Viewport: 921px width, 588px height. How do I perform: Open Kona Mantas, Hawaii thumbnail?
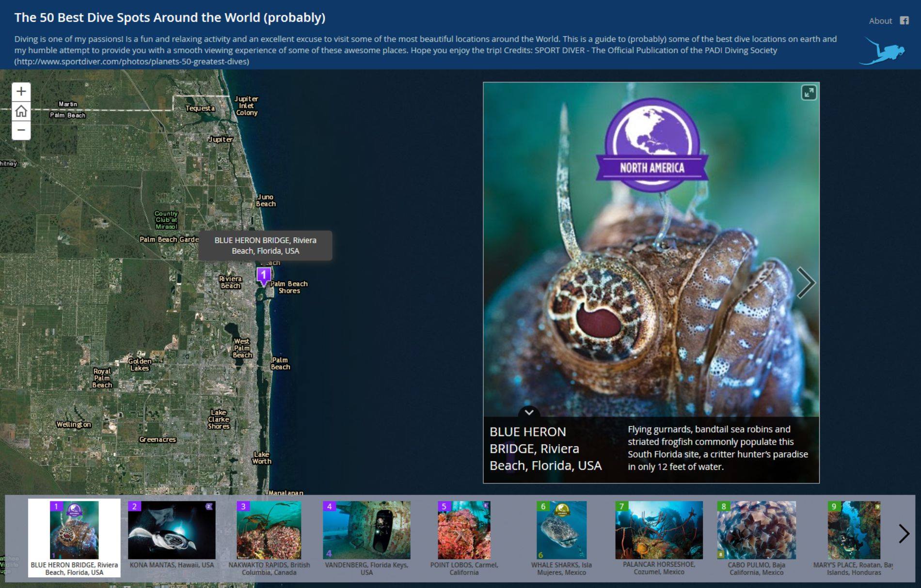point(172,535)
